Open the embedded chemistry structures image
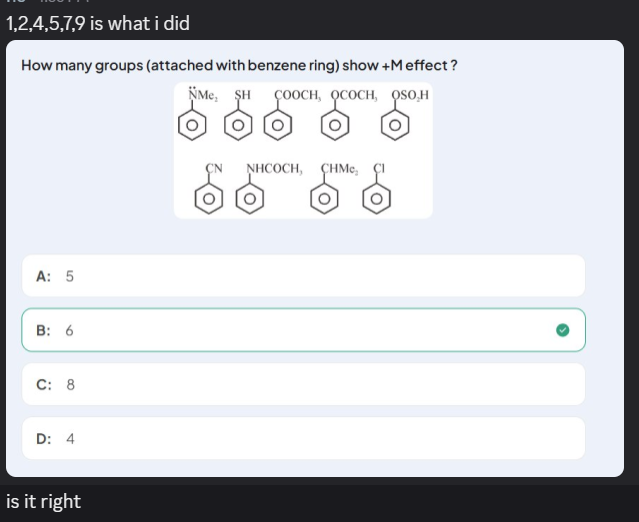This screenshot has width=639, height=522. 303,150
